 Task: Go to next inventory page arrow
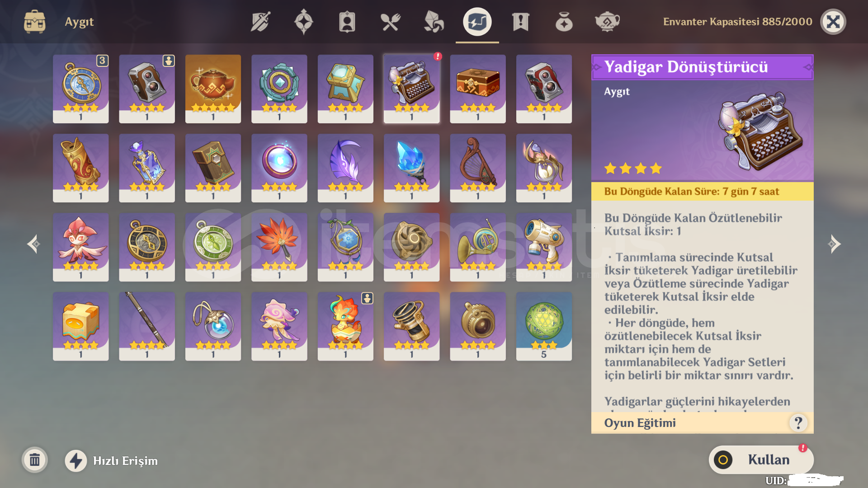pyautogui.click(x=834, y=244)
